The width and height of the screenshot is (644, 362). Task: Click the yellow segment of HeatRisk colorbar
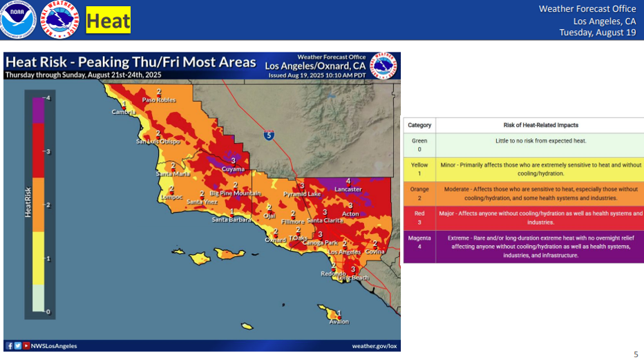tap(39, 258)
